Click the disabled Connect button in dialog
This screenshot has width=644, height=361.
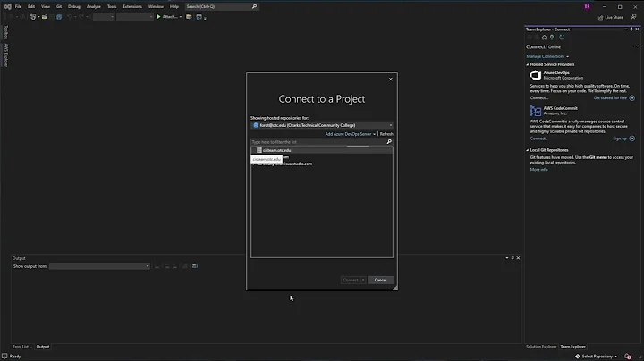[x=351, y=280]
